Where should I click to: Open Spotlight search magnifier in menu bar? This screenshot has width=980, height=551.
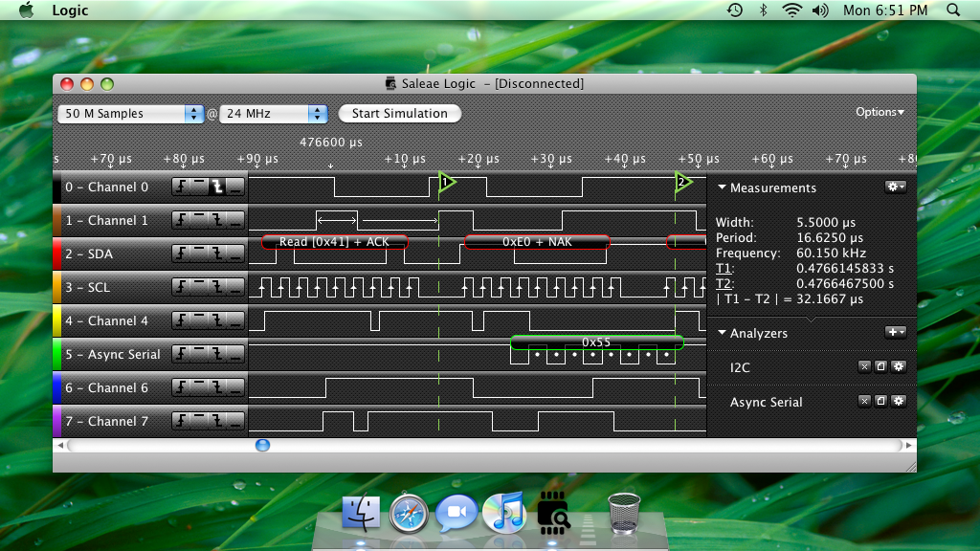953,11
